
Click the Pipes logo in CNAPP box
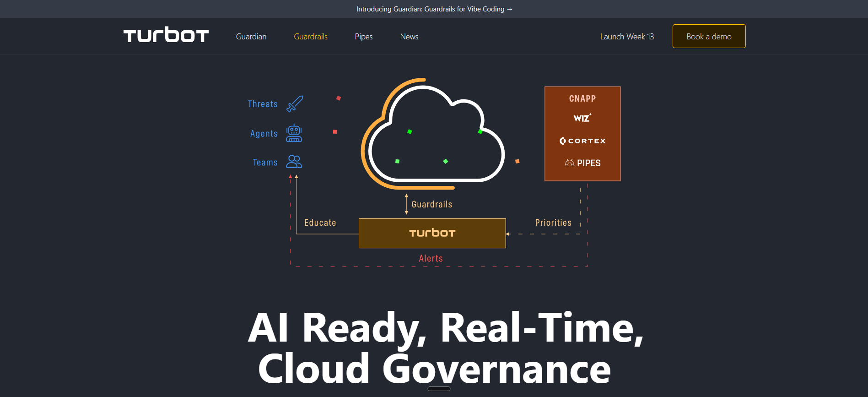pos(582,163)
